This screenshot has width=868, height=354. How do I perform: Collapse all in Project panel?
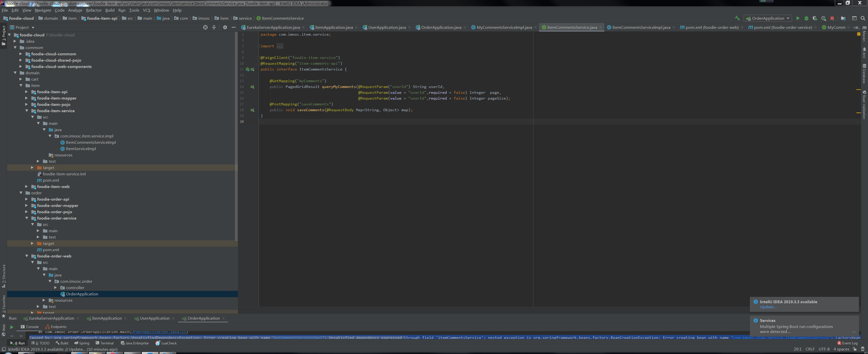214,27
